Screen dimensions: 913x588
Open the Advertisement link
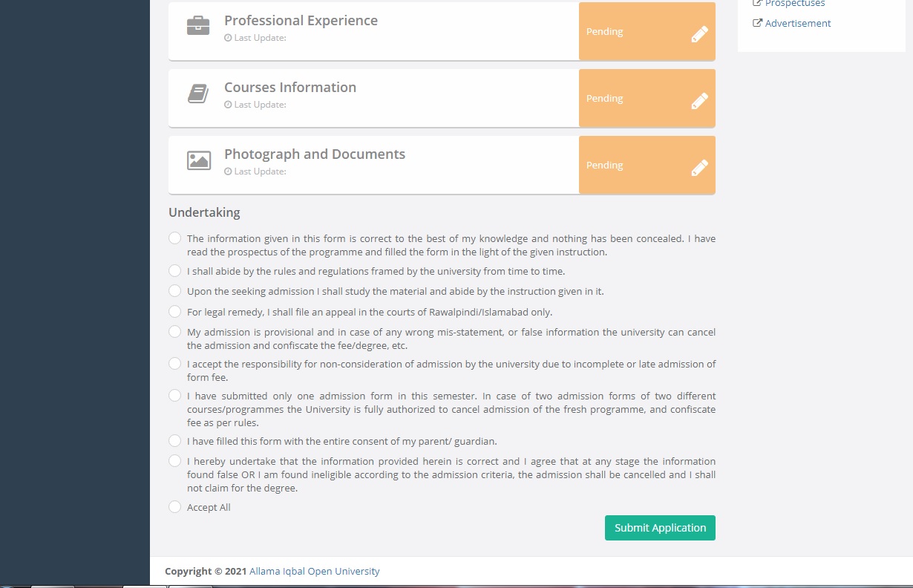click(x=798, y=23)
